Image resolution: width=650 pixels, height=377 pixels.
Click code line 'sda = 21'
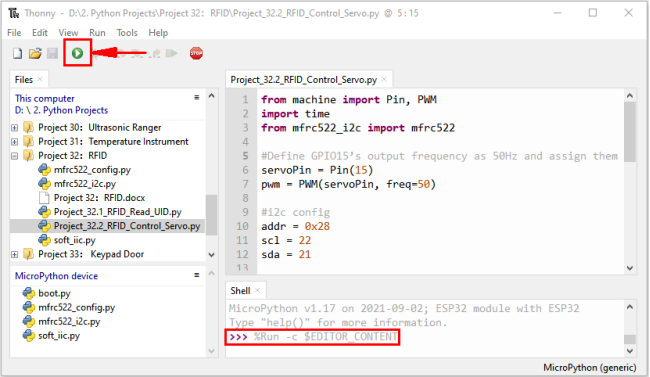tap(286, 255)
